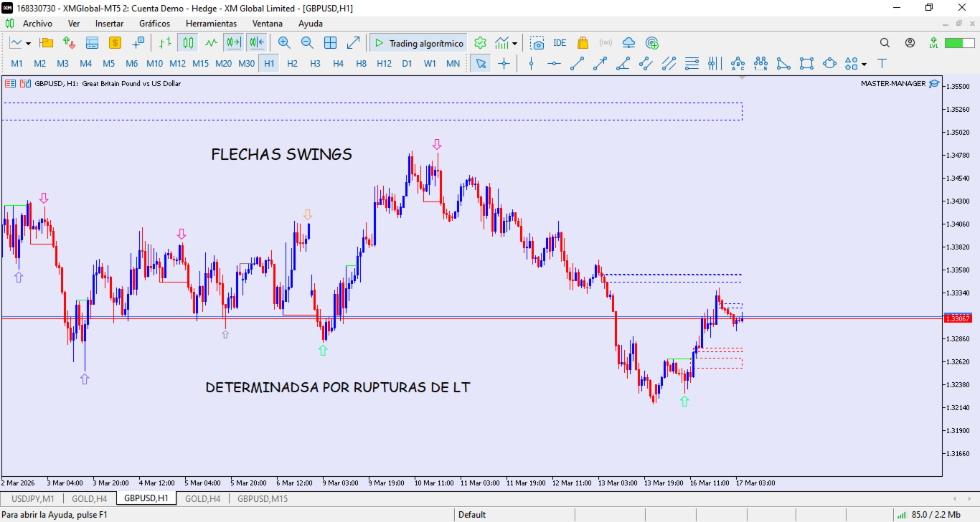
Task: Click the diagonal double-arrow expand icon
Action: [x=353, y=43]
